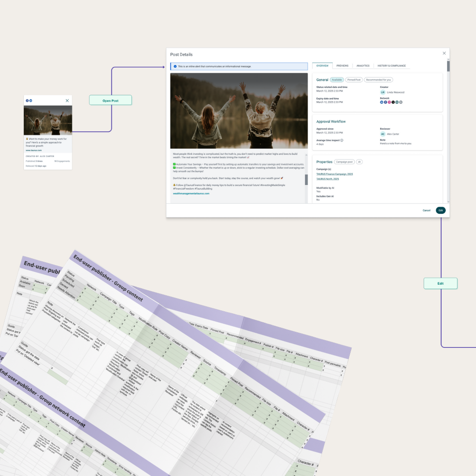Click the LinkedIn icon on the small post card

pyautogui.click(x=31, y=101)
